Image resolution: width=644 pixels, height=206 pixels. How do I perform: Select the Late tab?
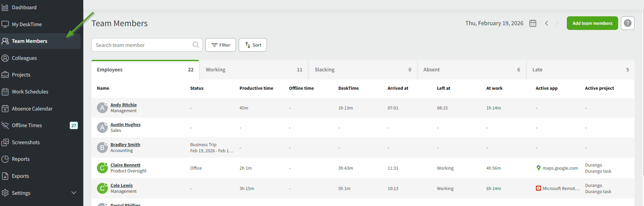coord(580,70)
